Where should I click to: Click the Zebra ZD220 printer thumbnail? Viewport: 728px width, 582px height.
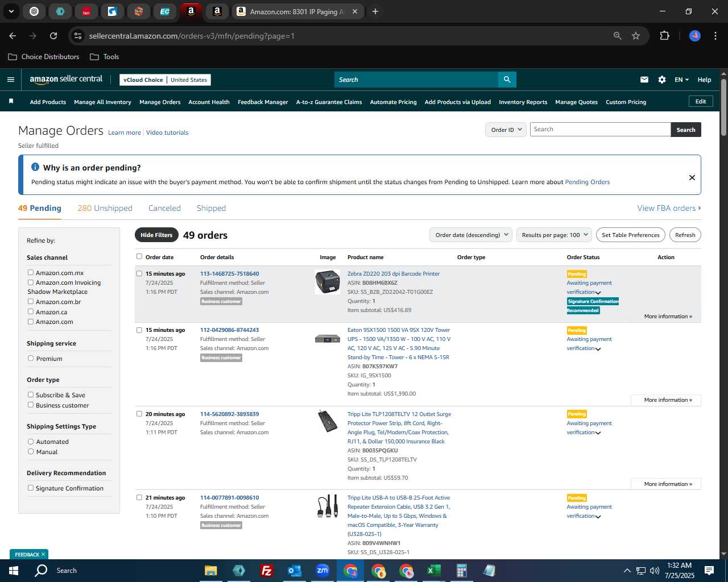point(328,281)
